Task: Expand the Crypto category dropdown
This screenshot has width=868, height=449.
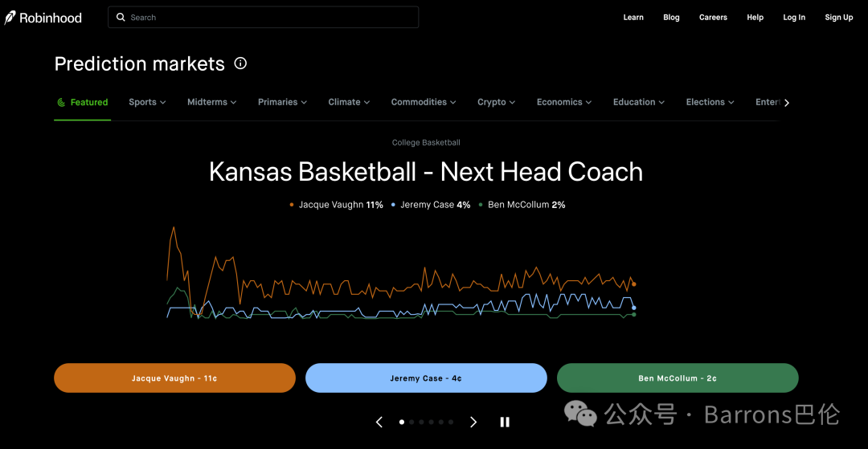Action: click(497, 102)
